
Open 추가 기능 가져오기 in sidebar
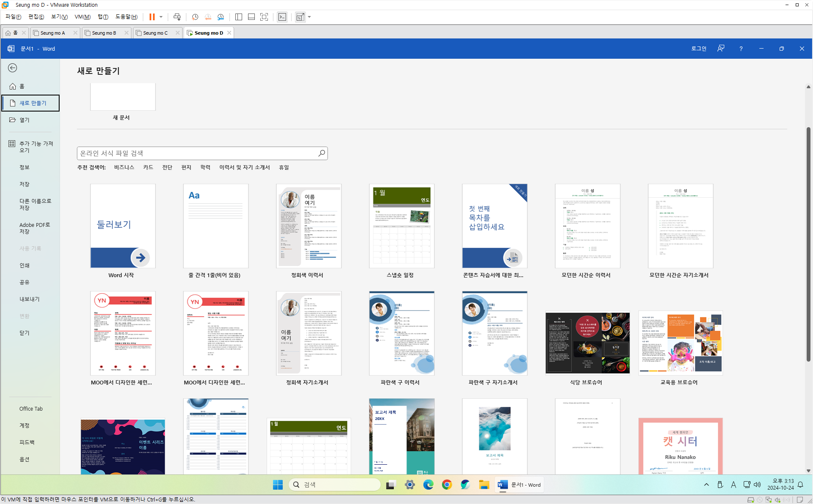pos(30,147)
